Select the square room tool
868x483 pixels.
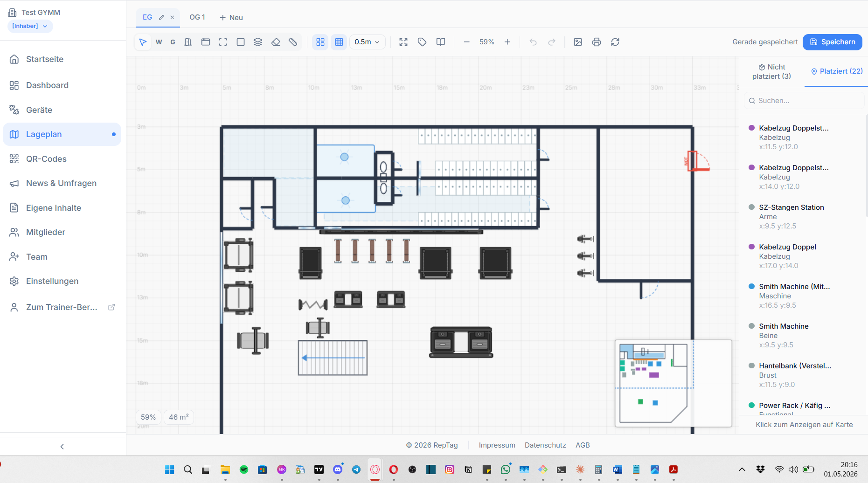tap(241, 42)
